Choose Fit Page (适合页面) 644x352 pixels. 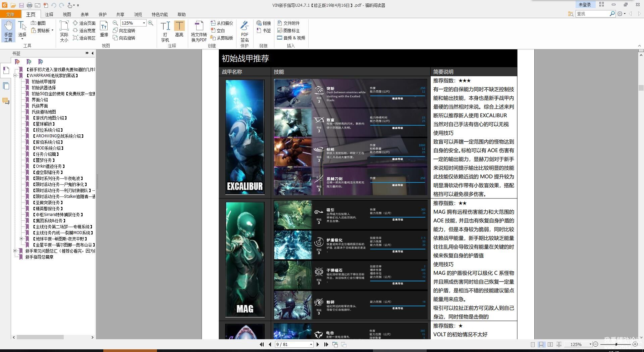tap(84, 23)
